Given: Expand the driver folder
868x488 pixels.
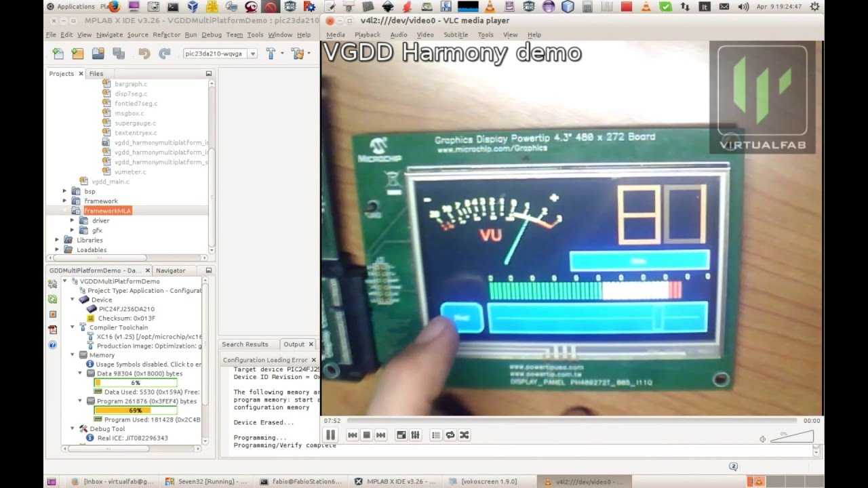Looking at the screenshot, I should (73, 220).
